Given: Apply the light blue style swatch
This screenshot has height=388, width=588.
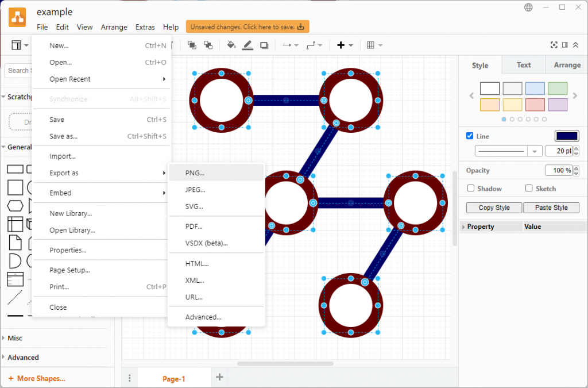Looking at the screenshot, I should [535, 89].
